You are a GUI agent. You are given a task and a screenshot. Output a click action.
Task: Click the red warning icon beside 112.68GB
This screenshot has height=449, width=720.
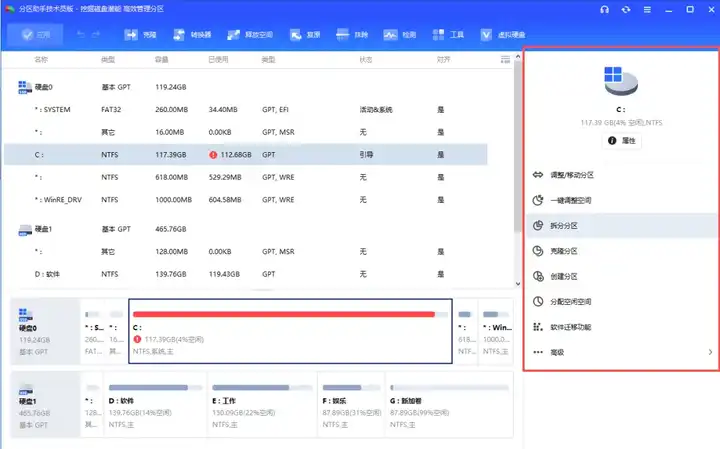coord(213,155)
